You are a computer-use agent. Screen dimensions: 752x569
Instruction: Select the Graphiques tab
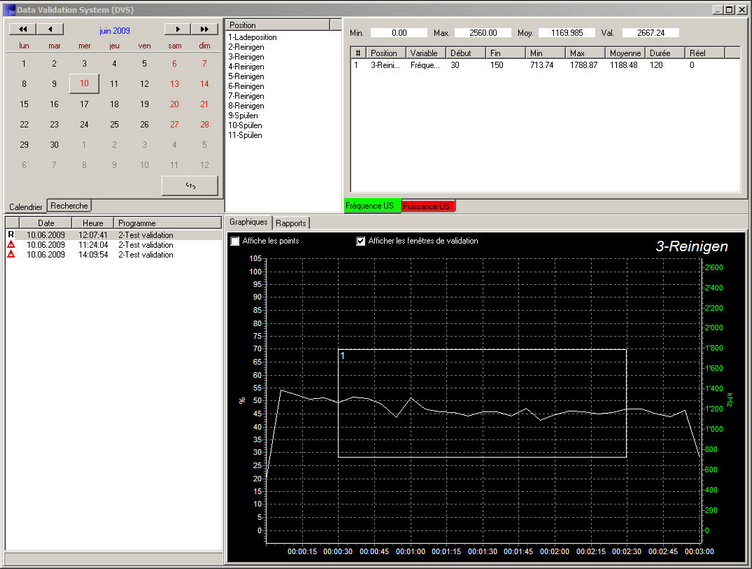(x=248, y=222)
